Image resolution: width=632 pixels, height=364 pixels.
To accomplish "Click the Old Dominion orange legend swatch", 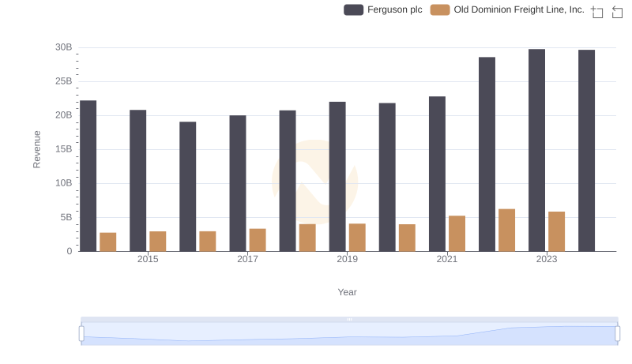I will coord(440,9).
